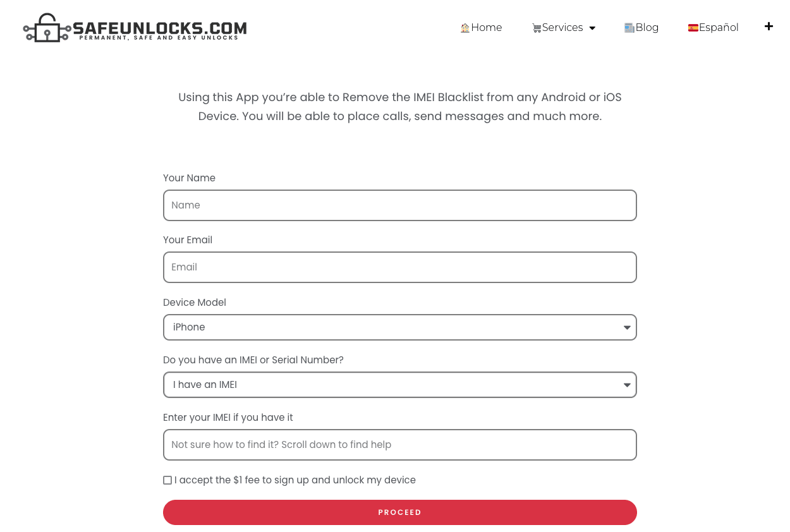Screen dimensions: 790x532
Task: Focus the Email input field
Action: point(399,267)
